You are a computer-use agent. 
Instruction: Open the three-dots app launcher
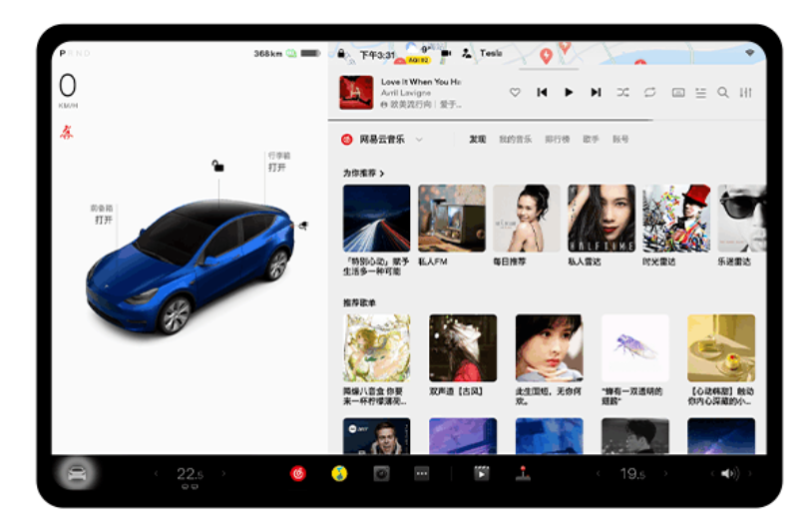pos(422,473)
